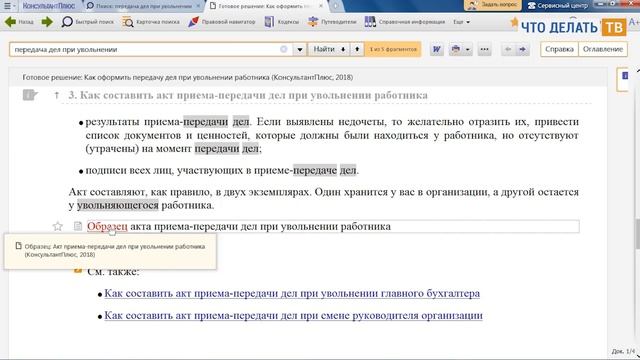Open link about смене руководителя организации
The width and height of the screenshot is (640, 360).
(x=293, y=316)
